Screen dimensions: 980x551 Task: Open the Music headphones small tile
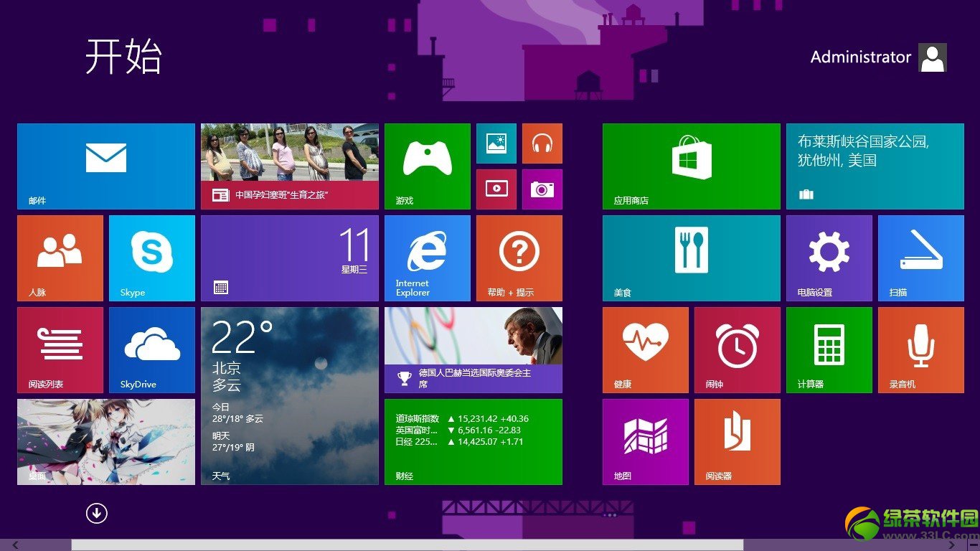[542, 143]
